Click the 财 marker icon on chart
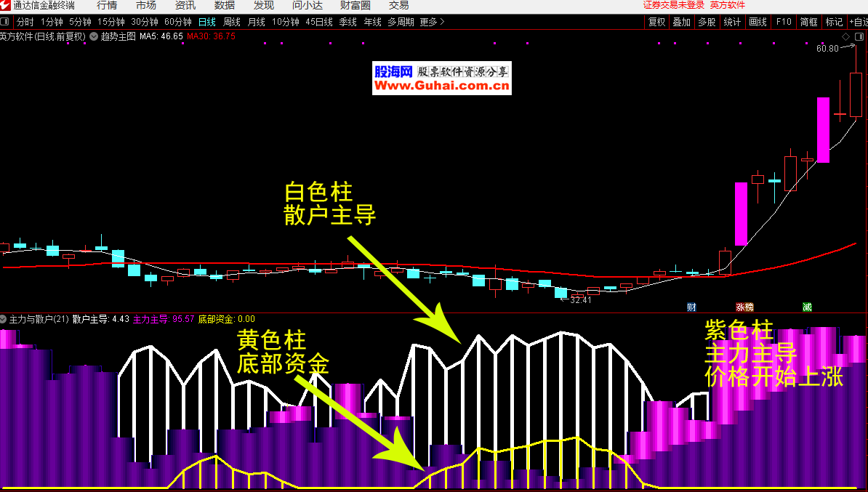Screen dimensions: 868x492 691,307
